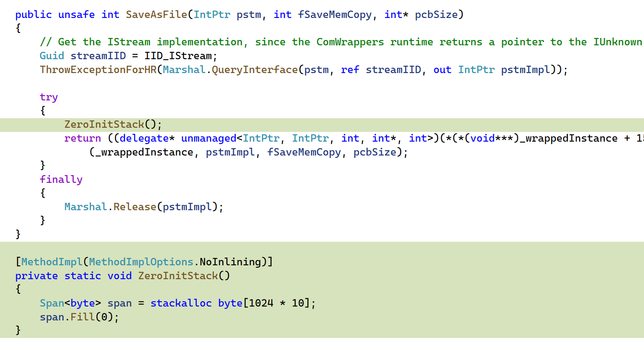The height and width of the screenshot is (340, 644).
Task: Click the 'stackalloc' keyword
Action: point(181,303)
